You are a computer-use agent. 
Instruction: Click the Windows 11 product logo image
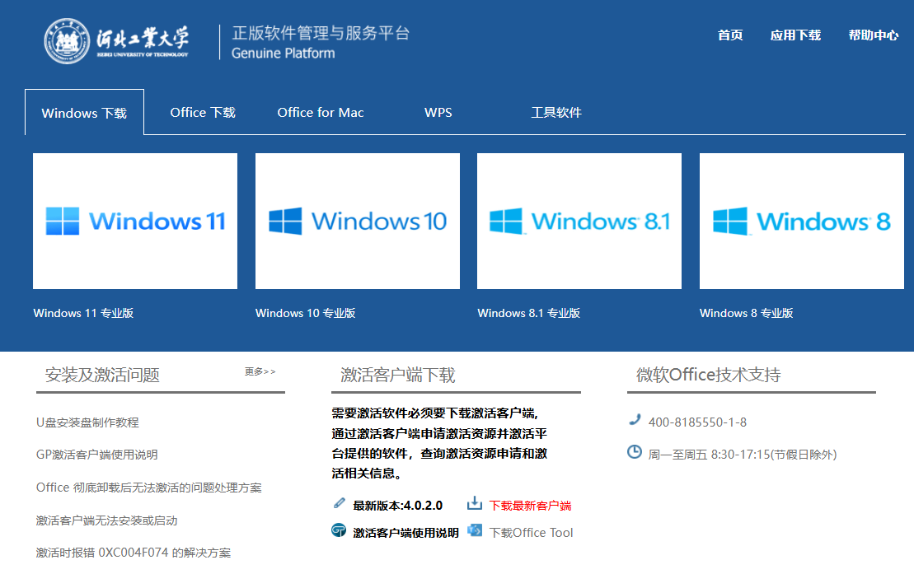(134, 220)
